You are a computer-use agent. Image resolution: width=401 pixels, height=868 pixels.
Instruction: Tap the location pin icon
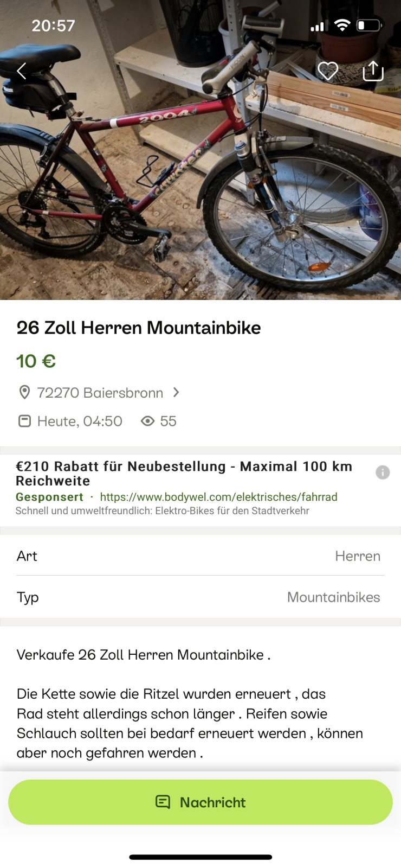point(24,392)
